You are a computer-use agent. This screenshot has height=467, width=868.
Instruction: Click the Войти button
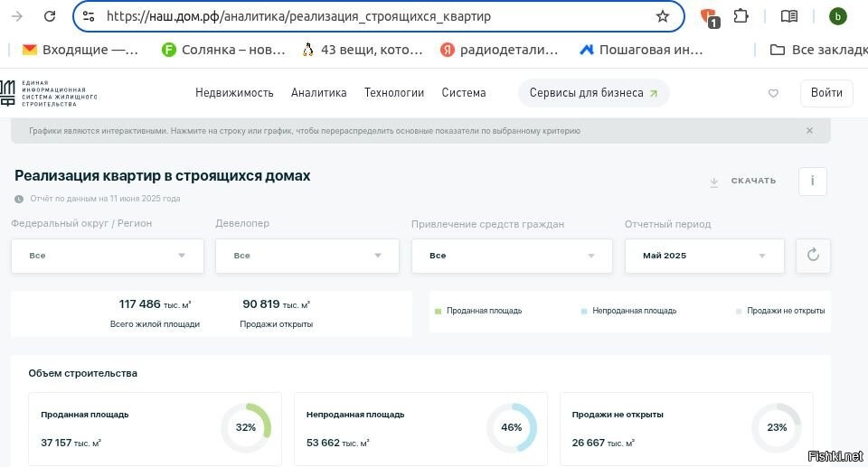click(x=826, y=93)
